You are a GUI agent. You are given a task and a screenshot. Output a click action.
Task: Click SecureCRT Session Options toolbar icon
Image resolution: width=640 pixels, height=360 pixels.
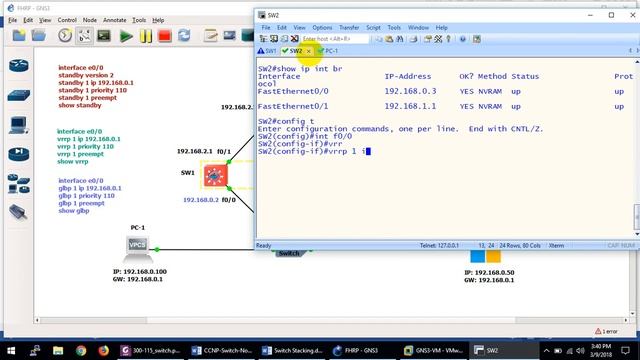pos(427,39)
